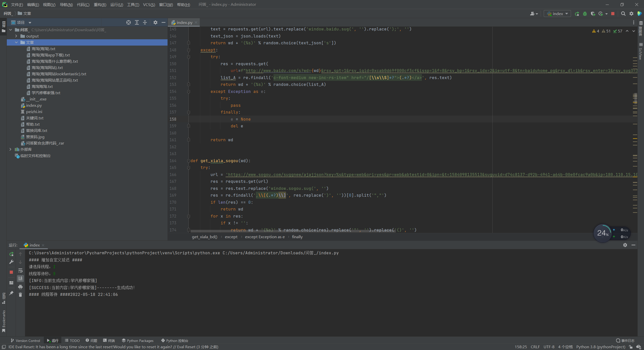This screenshot has width=644, height=350.
Task: Clear all console output trash icon
Action: pos(20,295)
